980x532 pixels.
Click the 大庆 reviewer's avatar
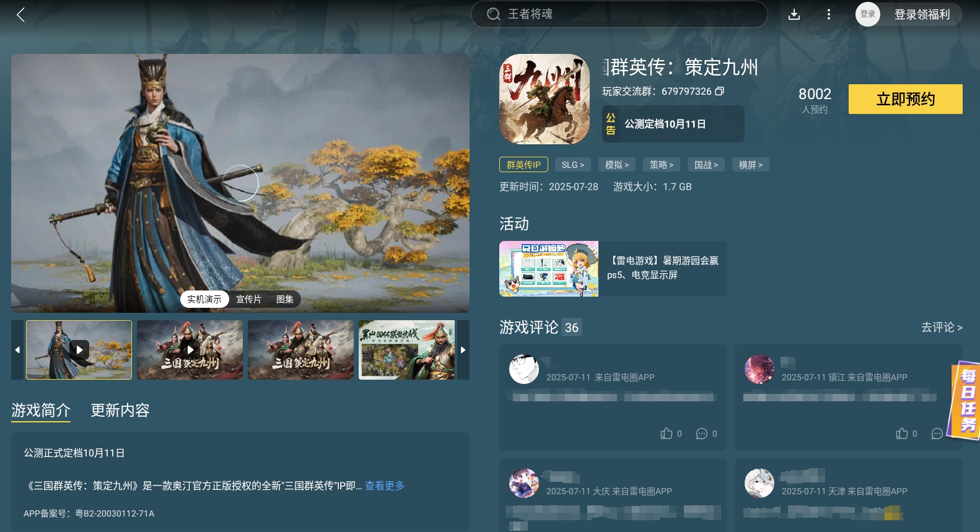(x=524, y=484)
